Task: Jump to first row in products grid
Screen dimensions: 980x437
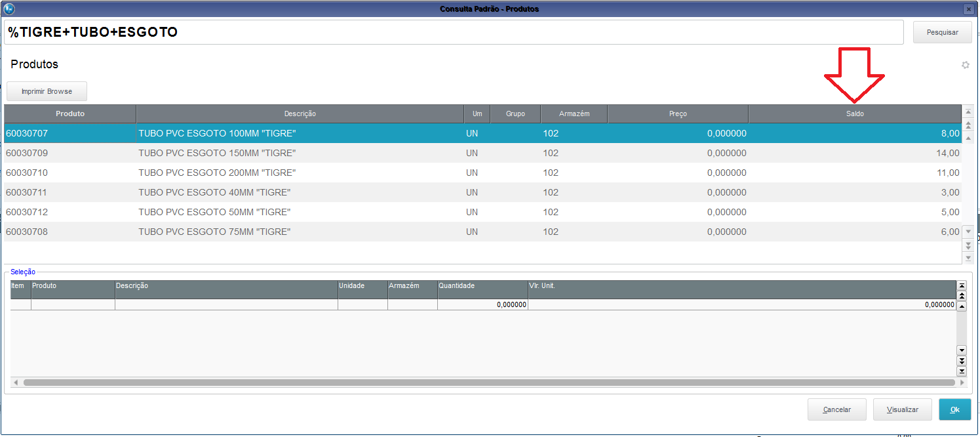Action: [x=968, y=112]
